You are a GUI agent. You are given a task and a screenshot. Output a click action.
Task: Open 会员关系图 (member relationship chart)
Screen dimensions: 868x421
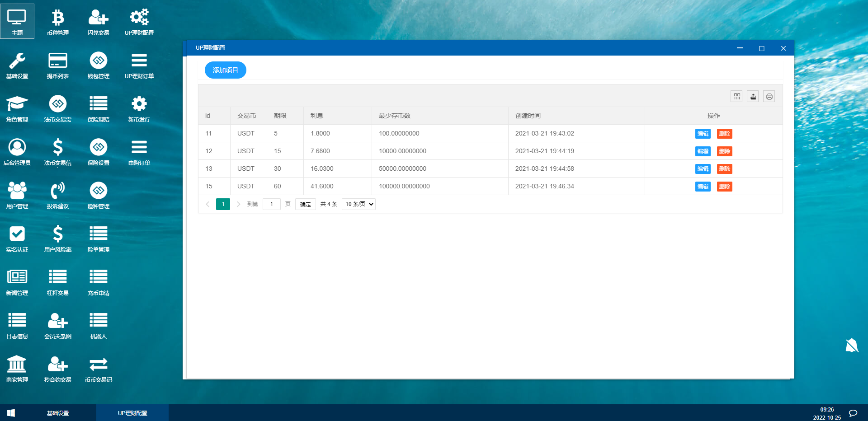[x=57, y=325]
